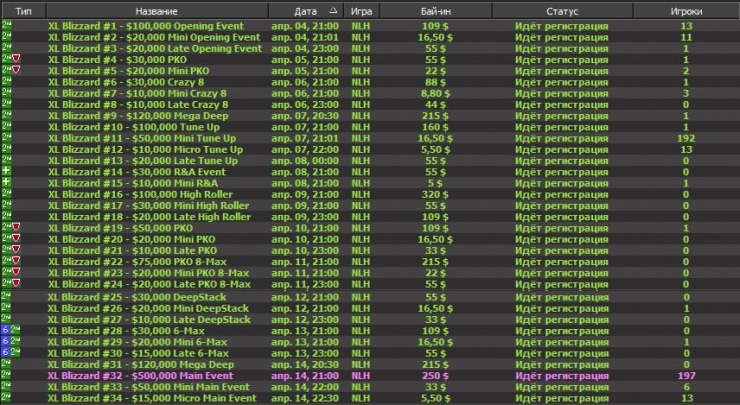Image resolution: width=740 pixels, height=405 pixels.
Task: Toggle the sort arrow in the Дата header
Action: tap(334, 10)
